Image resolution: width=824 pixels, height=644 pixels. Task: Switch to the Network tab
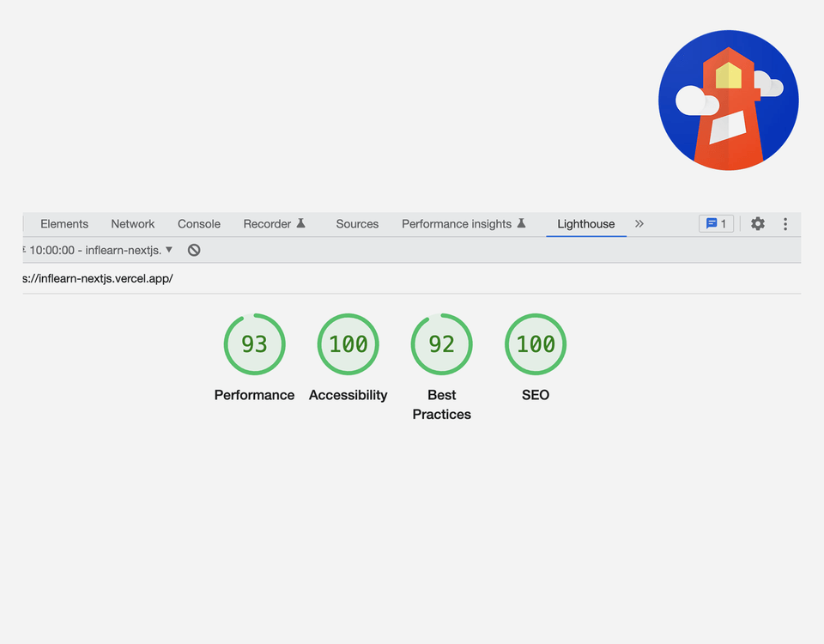pyautogui.click(x=132, y=224)
